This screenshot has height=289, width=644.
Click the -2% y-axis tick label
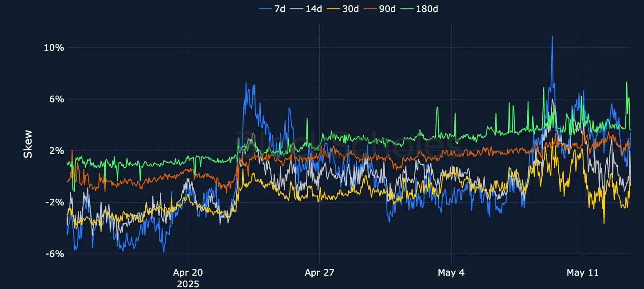tap(55, 202)
